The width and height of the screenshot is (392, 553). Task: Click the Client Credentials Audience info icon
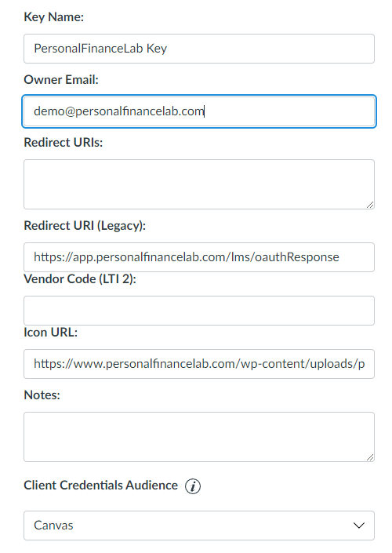point(193,486)
